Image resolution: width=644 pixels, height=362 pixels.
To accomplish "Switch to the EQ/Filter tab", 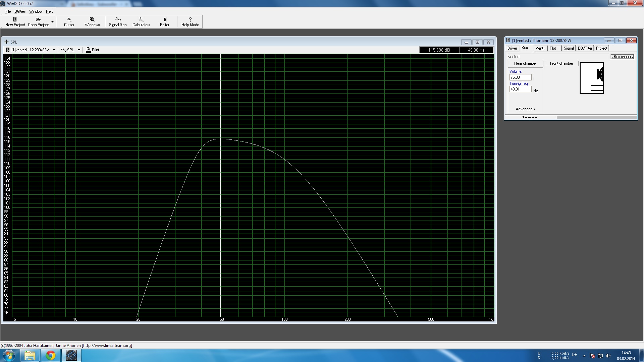I will click(585, 48).
